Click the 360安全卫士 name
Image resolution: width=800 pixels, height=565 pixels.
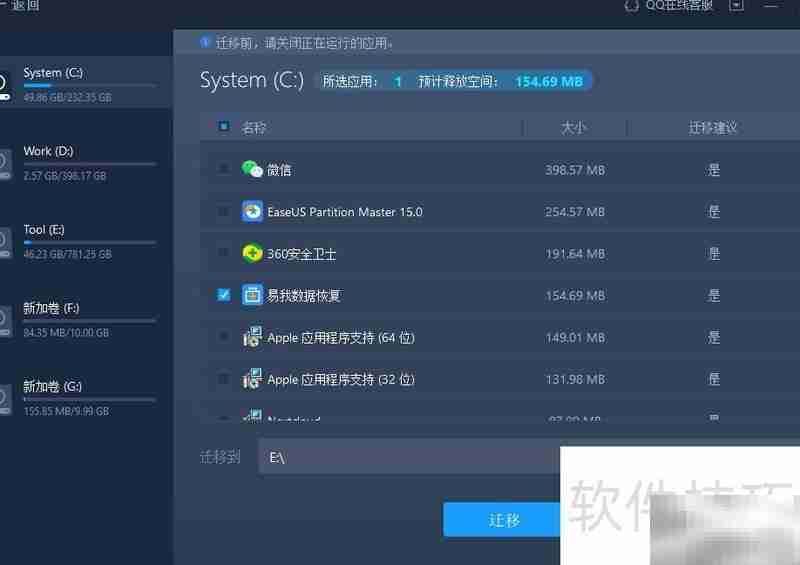click(302, 254)
